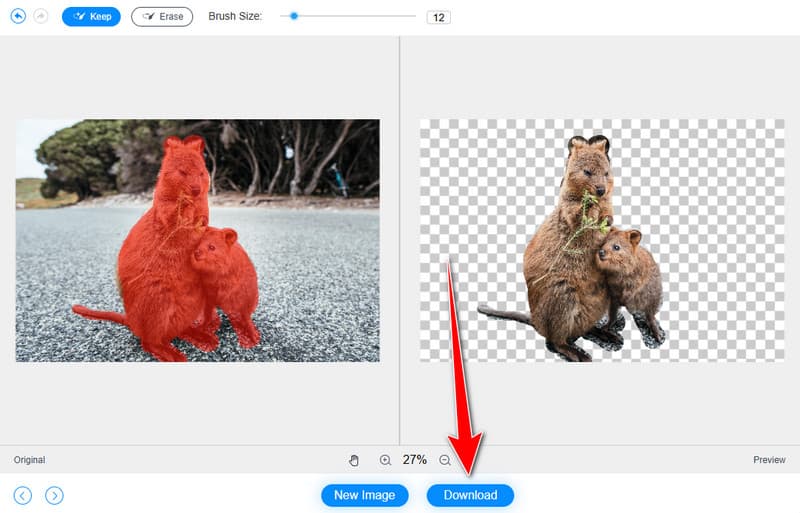Select the Keep brush mode
Image resolution: width=800 pixels, height=513 pixels.
point(91,17)
